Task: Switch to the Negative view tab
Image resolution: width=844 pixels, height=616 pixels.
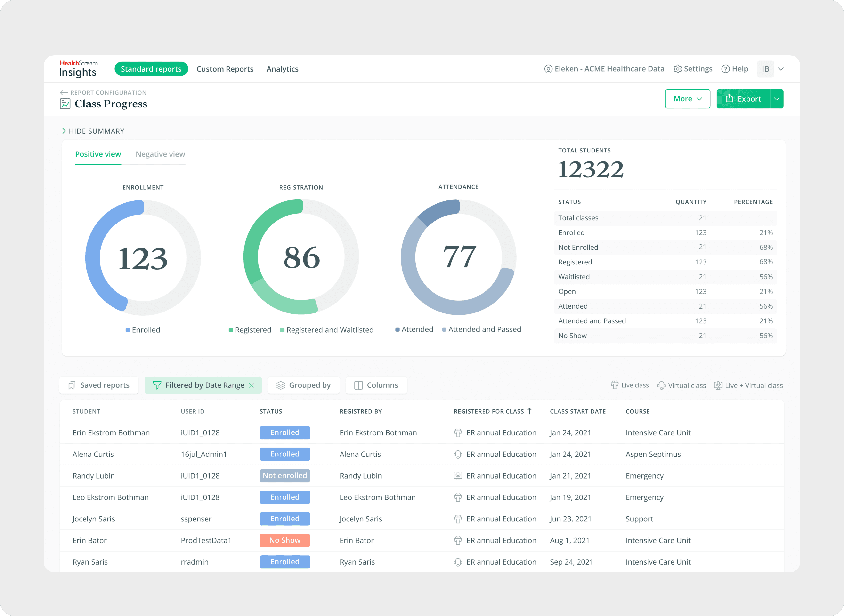Action: point(160,154)
